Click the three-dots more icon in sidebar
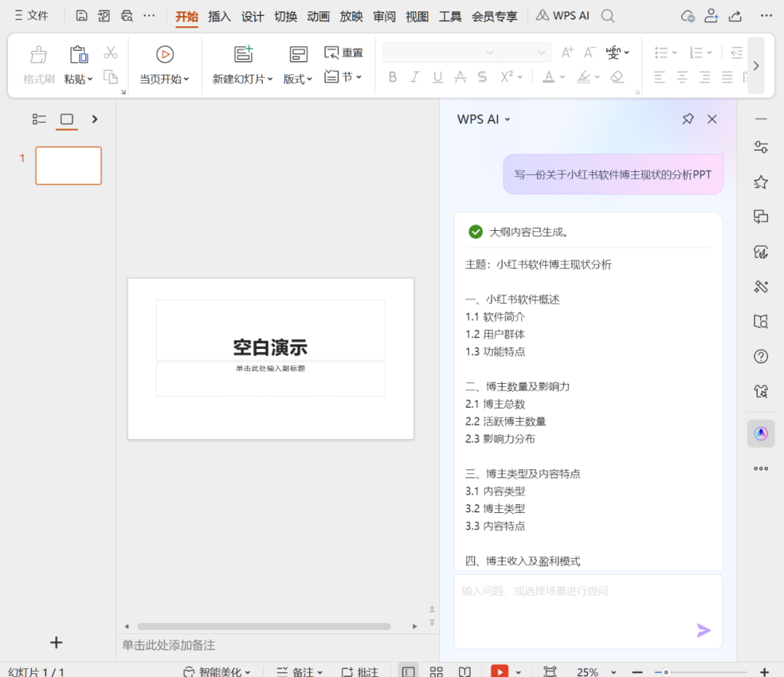 point(761,469)
